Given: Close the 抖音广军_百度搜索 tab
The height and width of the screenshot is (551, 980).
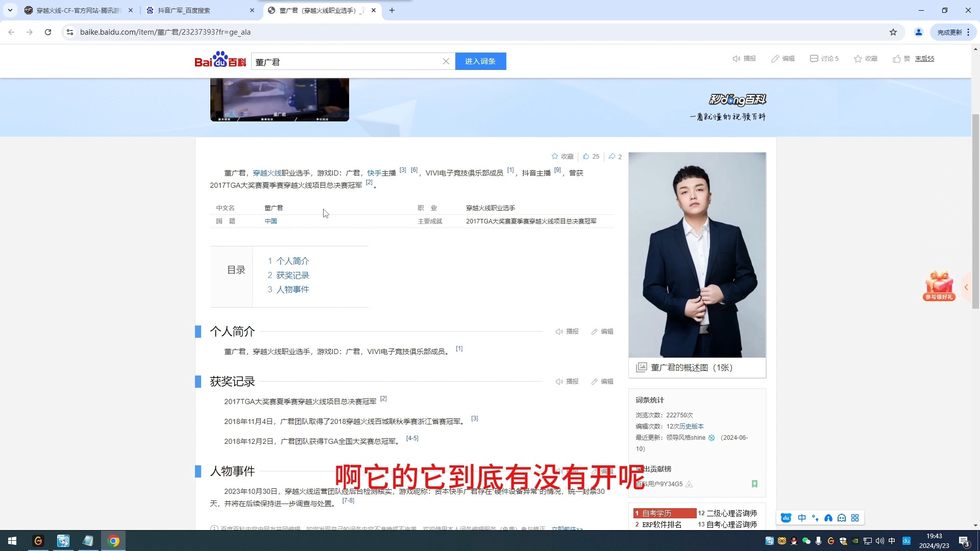Looking at the screenshot, I should [x=252, y=10].
